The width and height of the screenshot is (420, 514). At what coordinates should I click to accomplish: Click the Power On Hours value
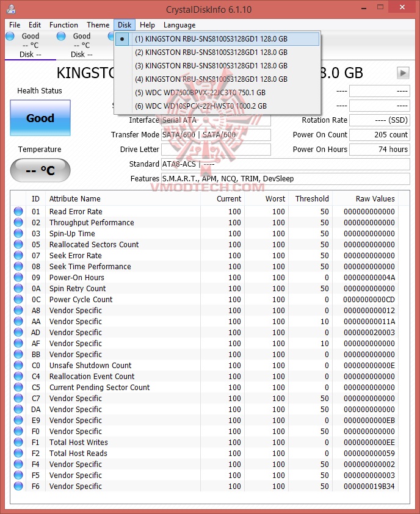pyautogui.click(x=380, y=149)
